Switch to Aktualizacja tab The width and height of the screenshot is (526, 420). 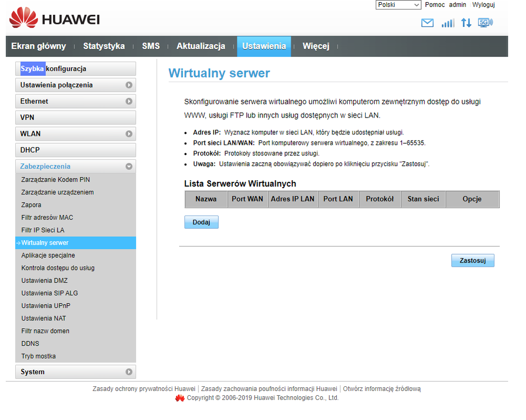201,46
